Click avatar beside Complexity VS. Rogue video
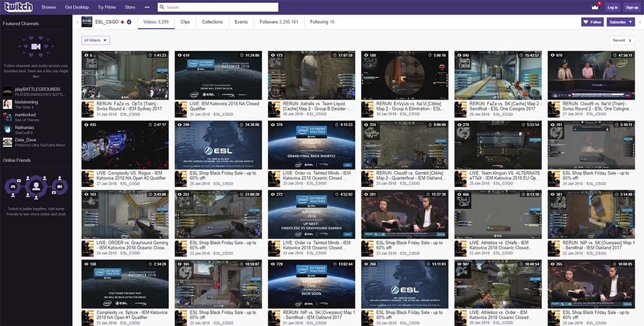Image resolution: width=644 pixels, height=326 pixels. (88, 179)
